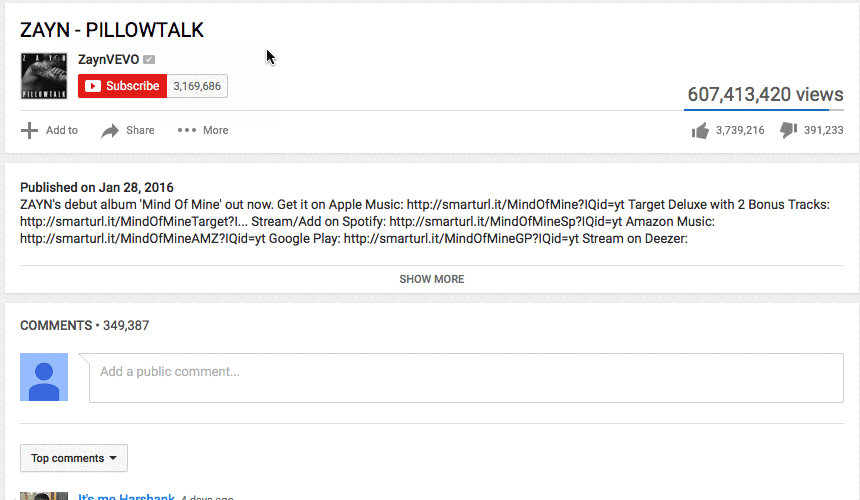Click the blue user avatar placeholder

coord(44,377)
